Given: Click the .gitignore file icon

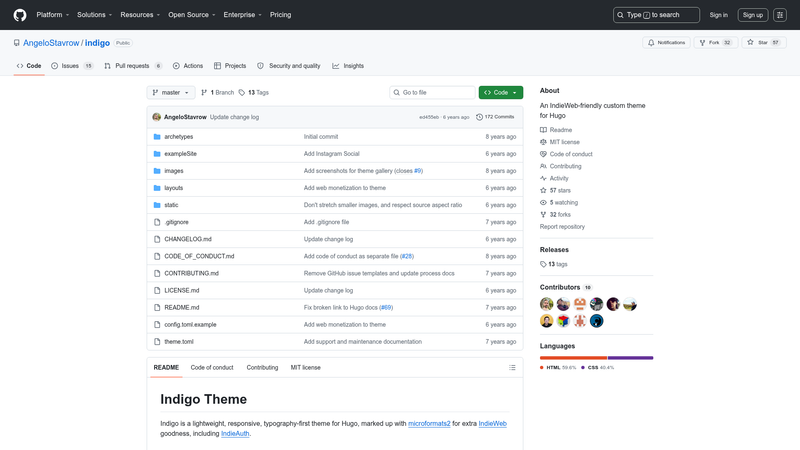Looking at the screenshot, I should point(157,222).
